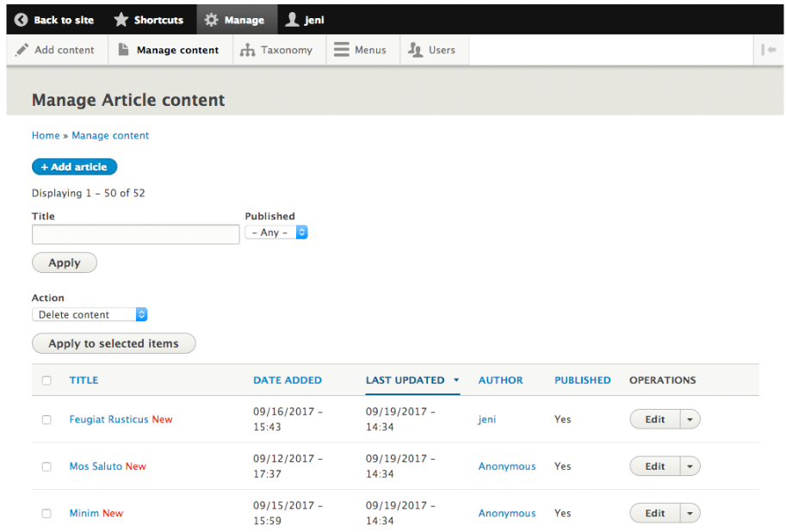Click the Last Updated sort arrow
This screenshot has width=786, height=532.
[456, 380]
